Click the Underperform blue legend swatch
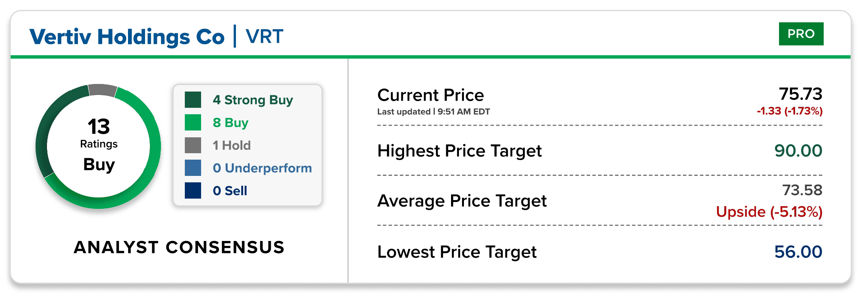The width and height of the screenshot is (868, 303). 193,168
